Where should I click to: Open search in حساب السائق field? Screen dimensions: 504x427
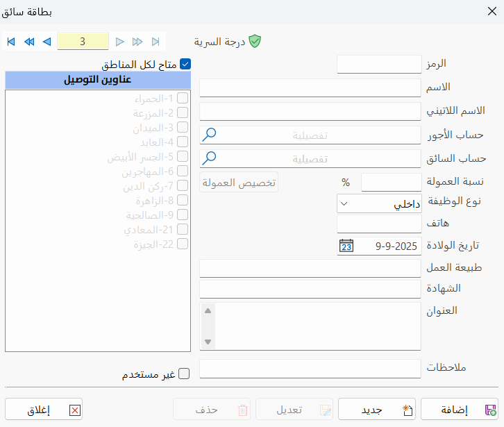point(209,158)
